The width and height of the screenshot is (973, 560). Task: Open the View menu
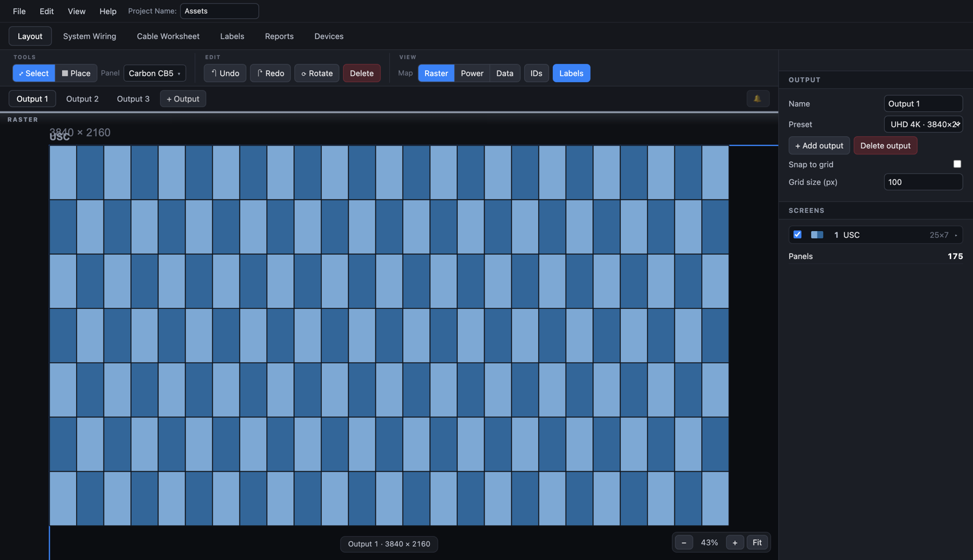click(77, 11)
